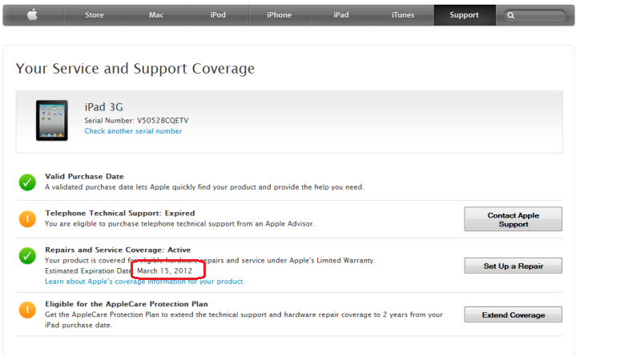644x356 pixels.
Task: Click the green check beside Repairs and Service Coverage
Action: click(x=27, y=255)
